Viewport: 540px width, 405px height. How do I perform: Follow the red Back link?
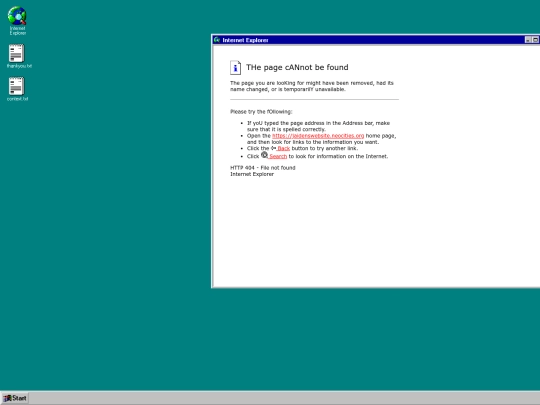pos(283,148)
